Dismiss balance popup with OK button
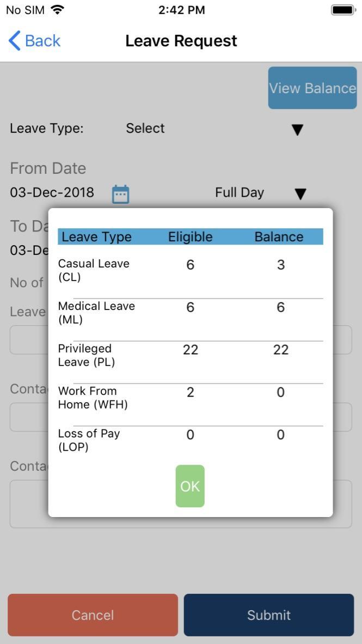 click(x=190, y=486)
